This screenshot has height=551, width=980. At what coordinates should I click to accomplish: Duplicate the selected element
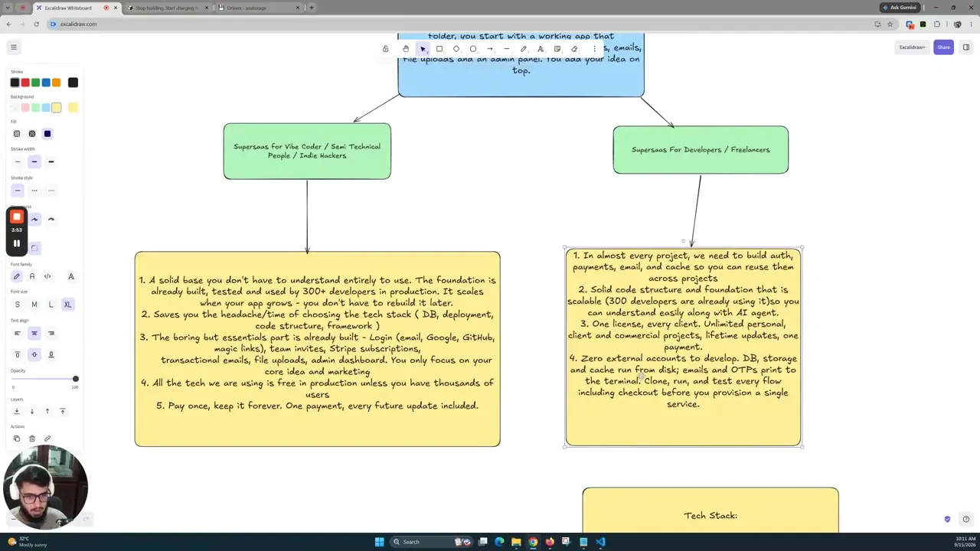pos(17,439)
